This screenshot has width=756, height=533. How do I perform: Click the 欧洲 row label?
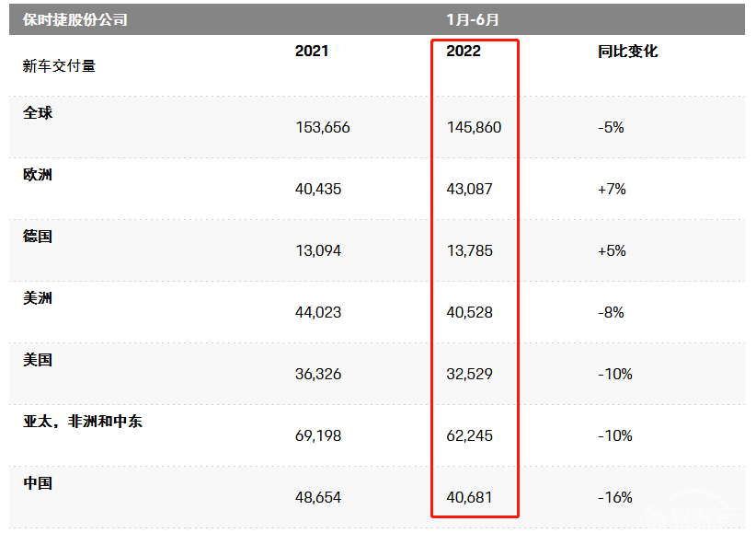pos(38,174)
